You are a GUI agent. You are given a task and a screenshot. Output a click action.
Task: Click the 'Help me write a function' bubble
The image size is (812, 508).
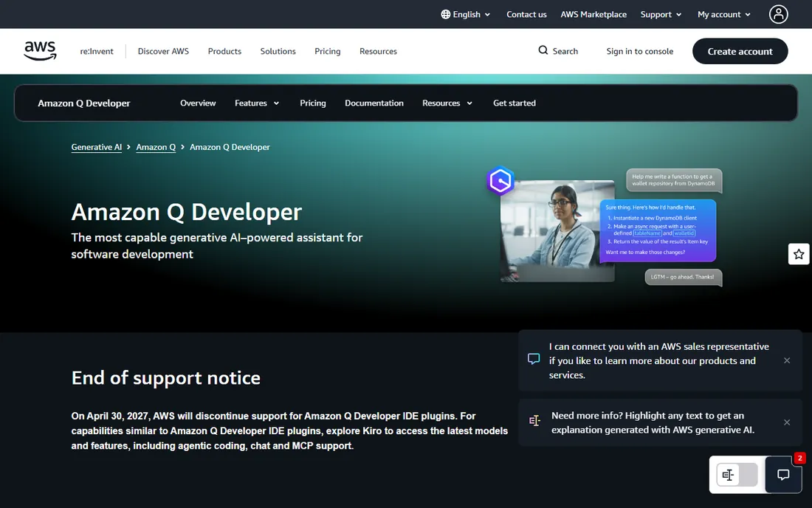[x=674, y=180]
